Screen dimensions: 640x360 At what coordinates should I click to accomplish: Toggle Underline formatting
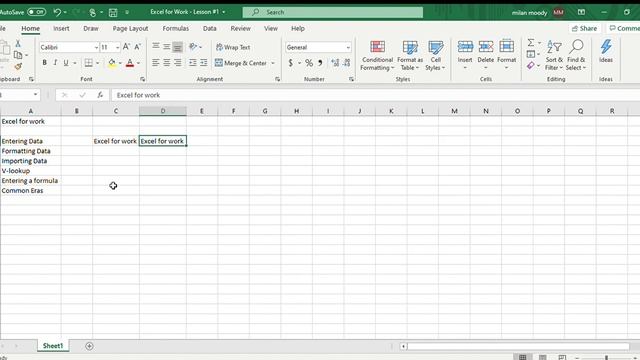(66, 63)
